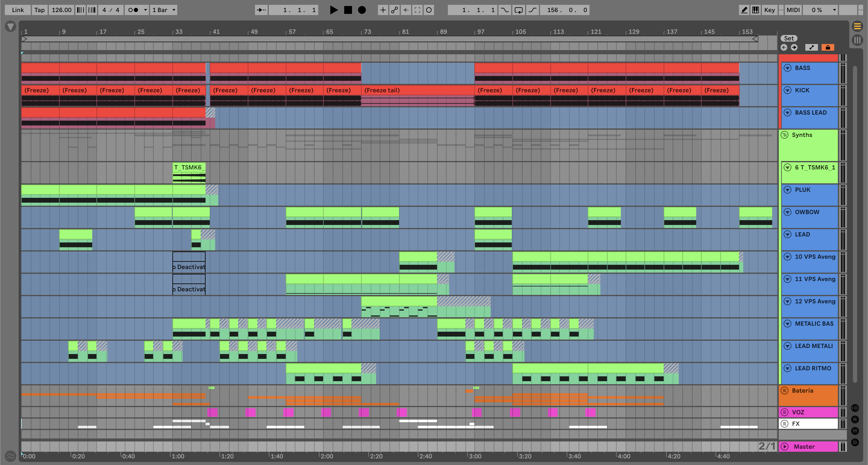Toggle Draw Mode pencil icon
The width and height of the screenshot is (868, 465).
744,10
